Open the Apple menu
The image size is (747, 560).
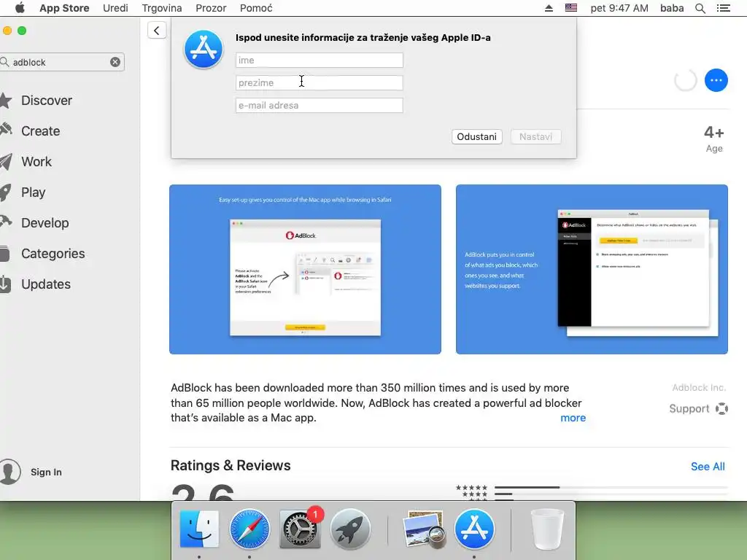pyautogui.click(x=20, y=8)
